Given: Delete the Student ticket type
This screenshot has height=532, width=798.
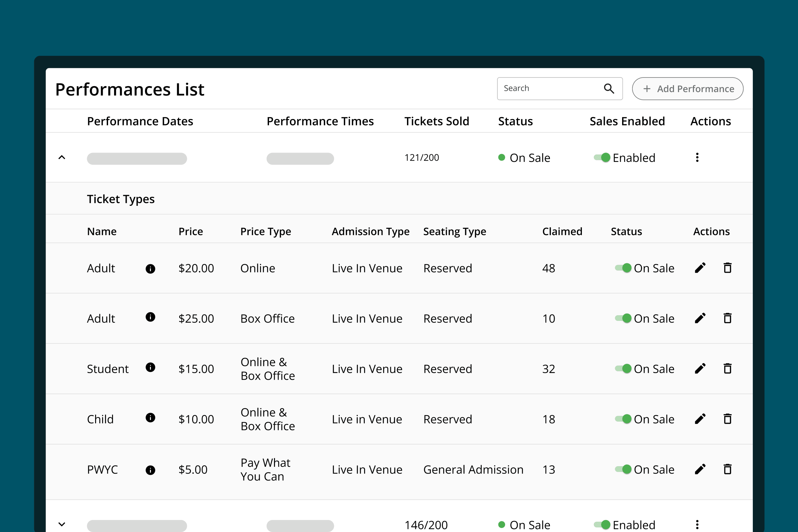Looking at the screenshot, I should 728,368.
